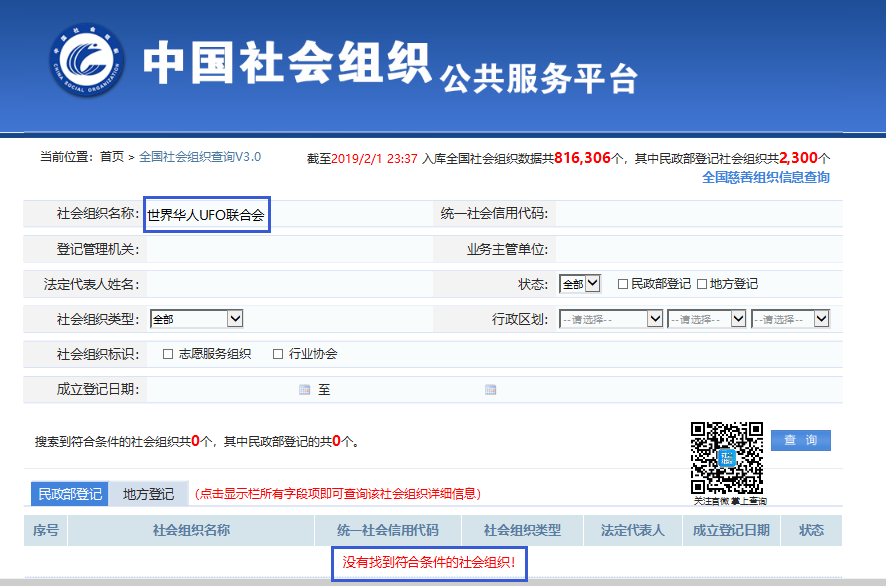Click the China Social Organization logo

click(x=86, y=60)
